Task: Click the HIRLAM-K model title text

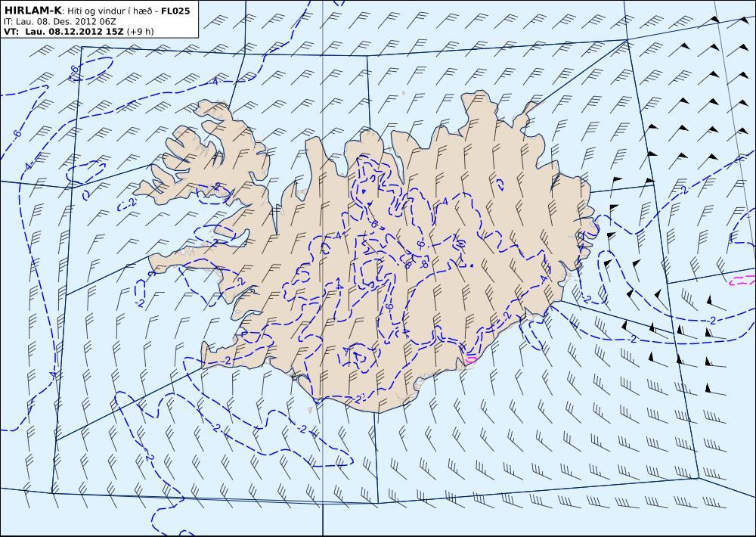Action: point(33,11)
